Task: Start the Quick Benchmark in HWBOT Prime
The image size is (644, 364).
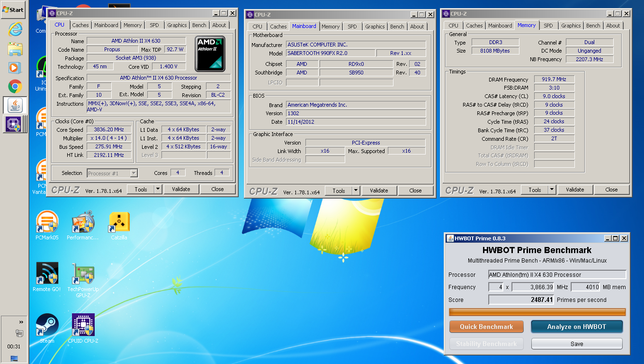Action: point(486,327)
